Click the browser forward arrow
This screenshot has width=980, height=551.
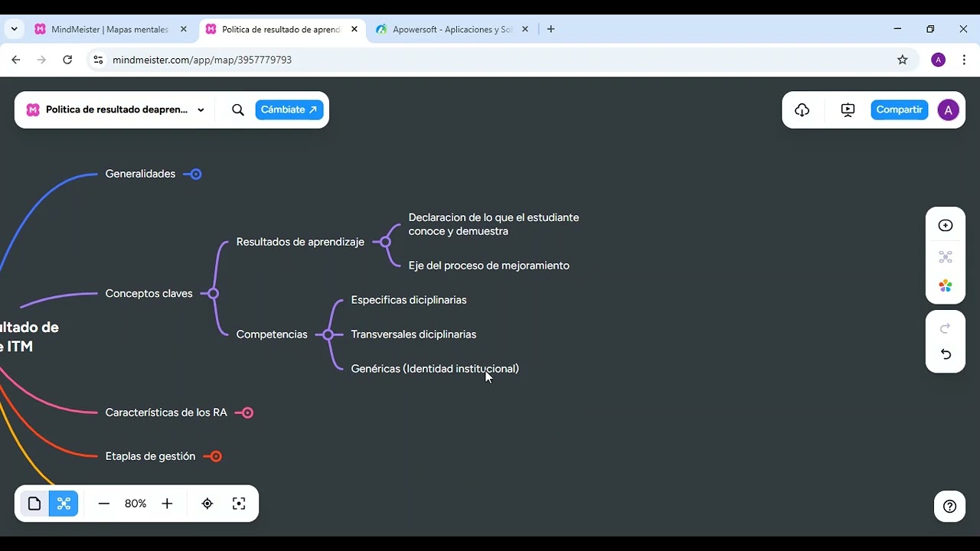pyautogui.click(x=41, y=60)
